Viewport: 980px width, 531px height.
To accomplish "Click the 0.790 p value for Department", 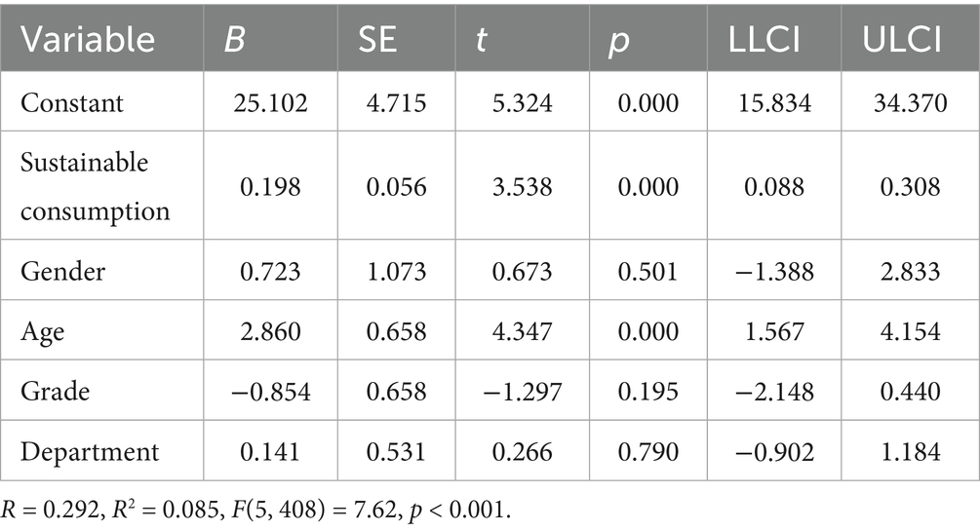I will (x=648, y=452).
